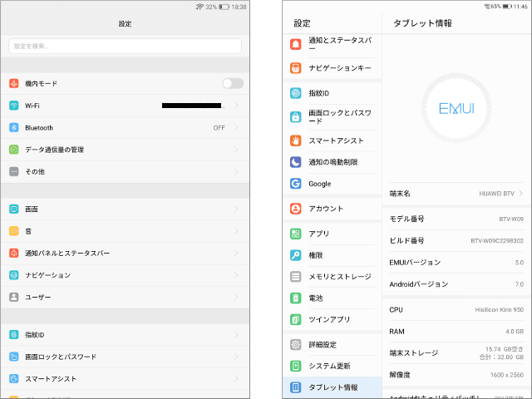Open 詳細設定 in right sidebar
Viewport: 532px width, 399px height.
(332, 345)
